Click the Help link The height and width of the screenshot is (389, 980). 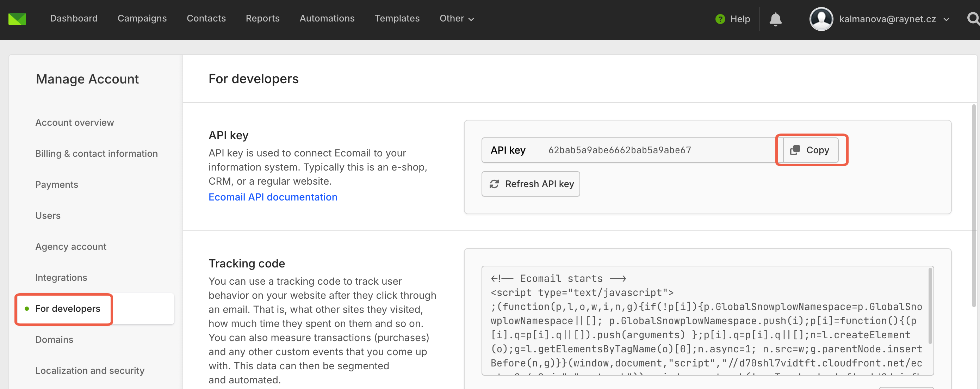coord(740,19)
